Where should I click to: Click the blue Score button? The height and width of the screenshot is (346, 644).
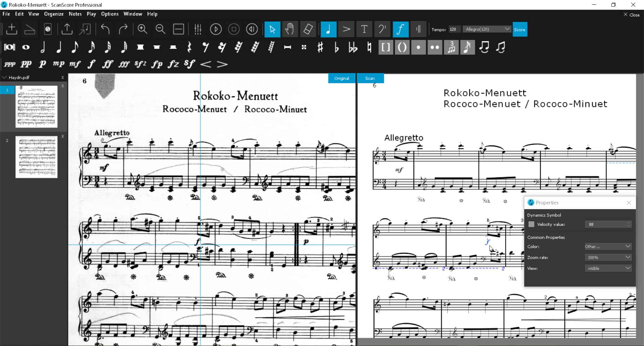pos(520,30)
